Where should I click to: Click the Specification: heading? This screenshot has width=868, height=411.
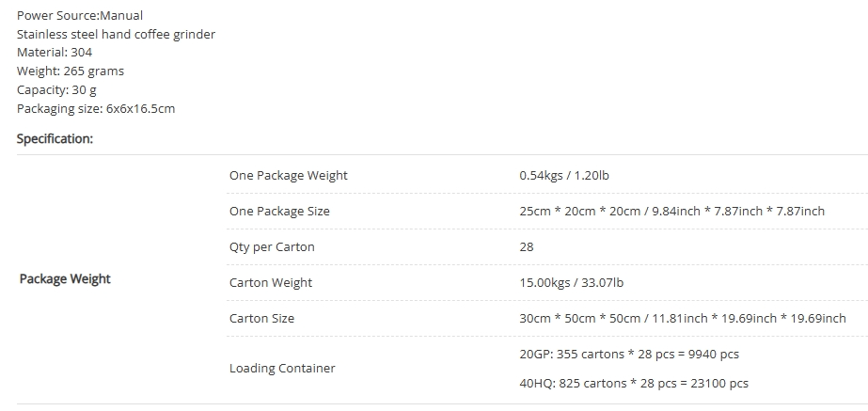(55, 138)
